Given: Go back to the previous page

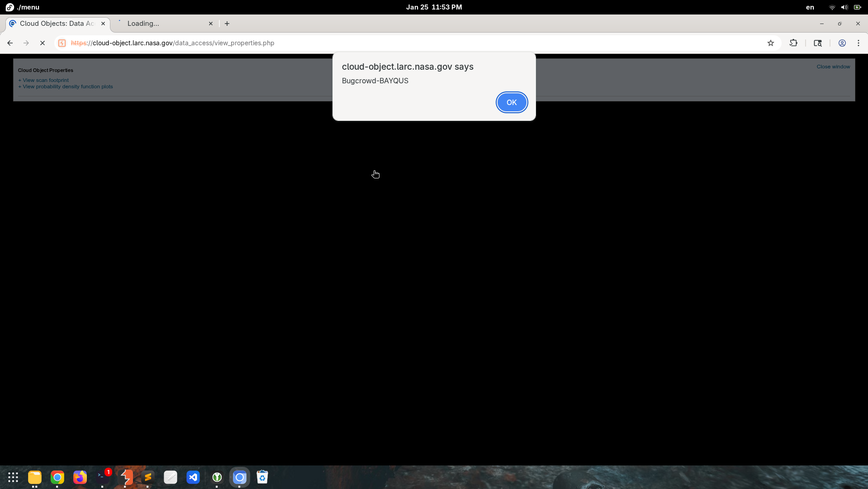Looking at the screenshot, I should tap(10, 43).
